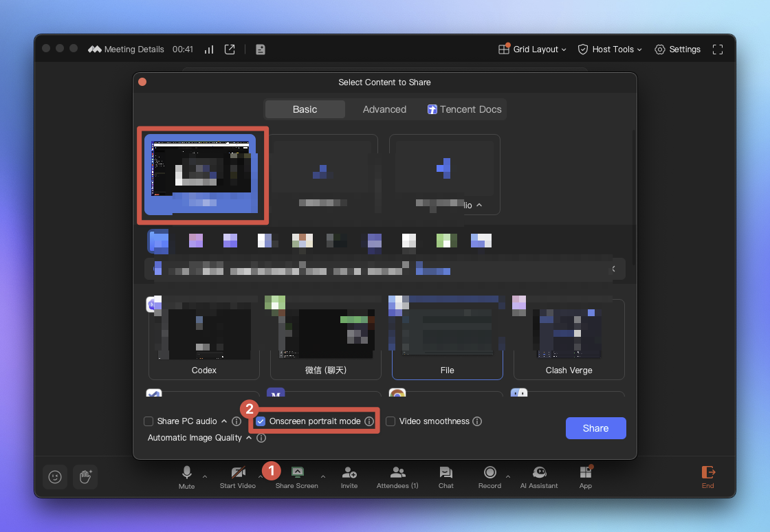Switch to the Advanced tab

click(x=384, y=109)
